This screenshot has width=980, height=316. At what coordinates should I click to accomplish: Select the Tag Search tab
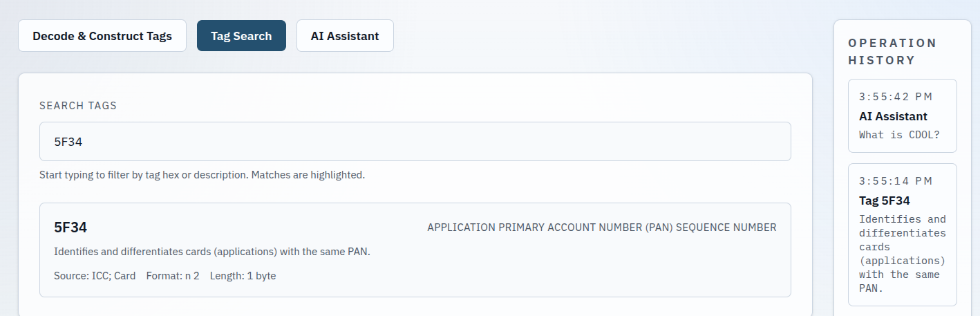pos(241,36)
